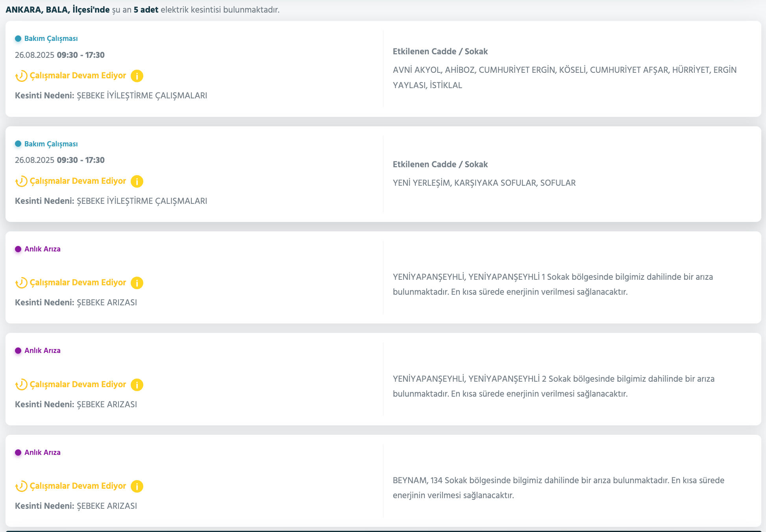Open info icon for YENİYAPANŞEYHLİ 1 Sokak outage
The width and height of the screenshot is (766, 532).
(137, 283)
